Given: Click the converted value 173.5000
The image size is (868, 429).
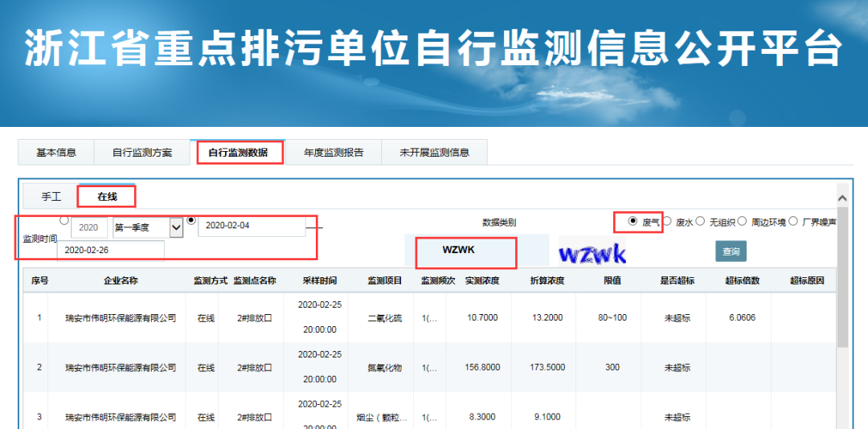Looking at the screenshot, I should click(x=547, y=367).
